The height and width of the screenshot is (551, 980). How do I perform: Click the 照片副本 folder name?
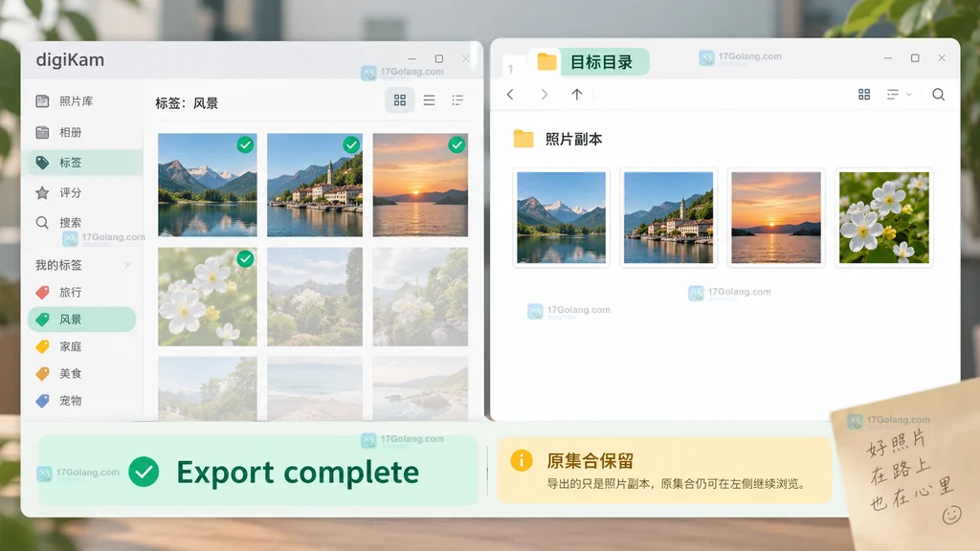(x=574, y=140)
